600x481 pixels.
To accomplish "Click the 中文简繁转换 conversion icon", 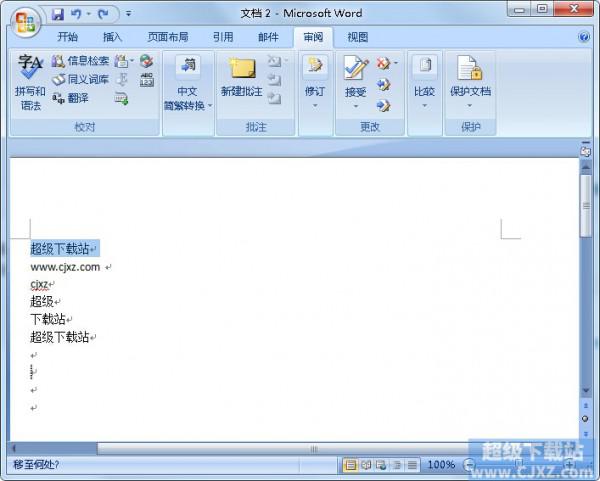I will coord(188,65).
